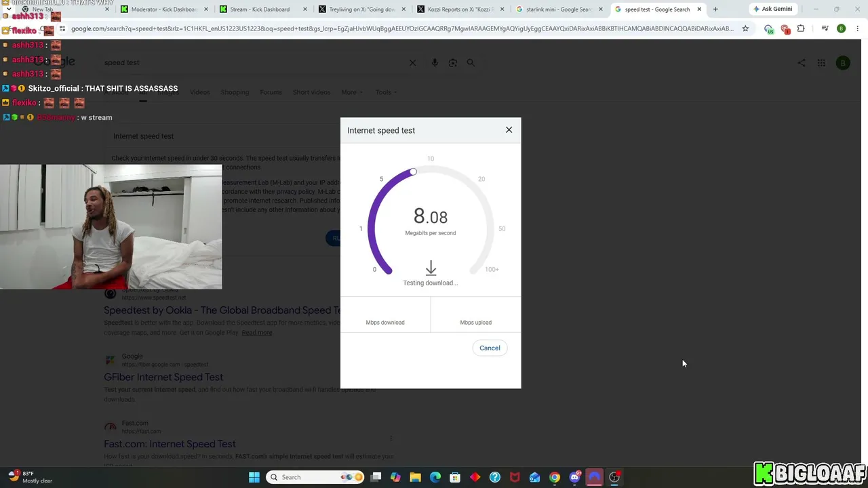Image resolution: width=868 pixels, height=488 pixels.
Task: Close the Internet speed test dialog
Action: tap(509, 129)
